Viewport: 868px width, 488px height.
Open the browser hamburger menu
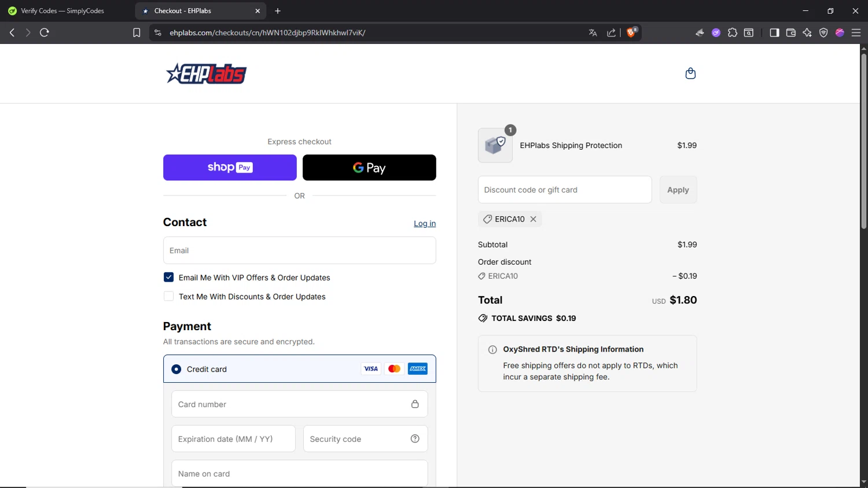[x=856, y=33]
